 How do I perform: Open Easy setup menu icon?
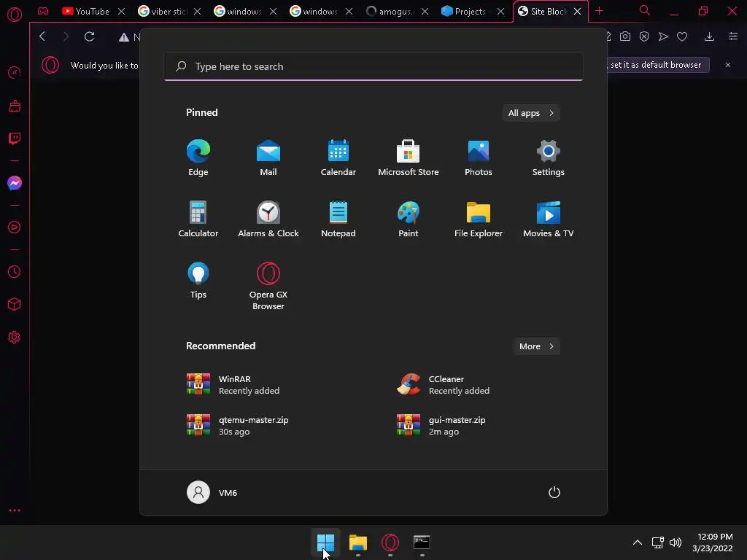(x=733, y=36)
